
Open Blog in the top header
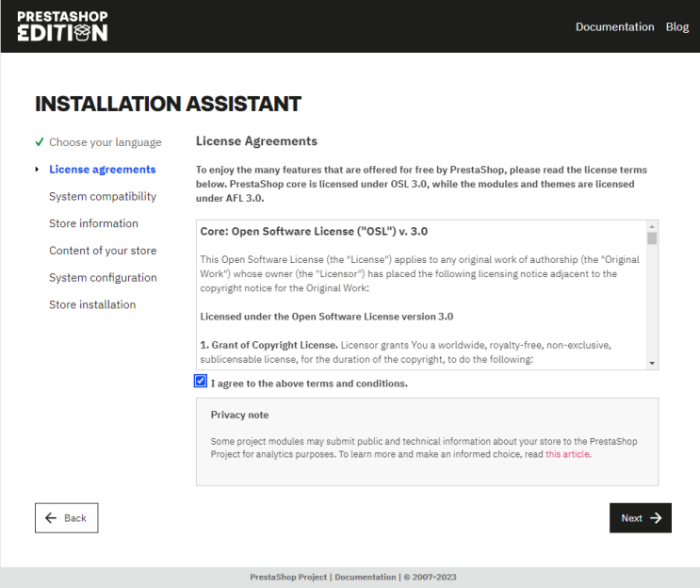point(676,26)
